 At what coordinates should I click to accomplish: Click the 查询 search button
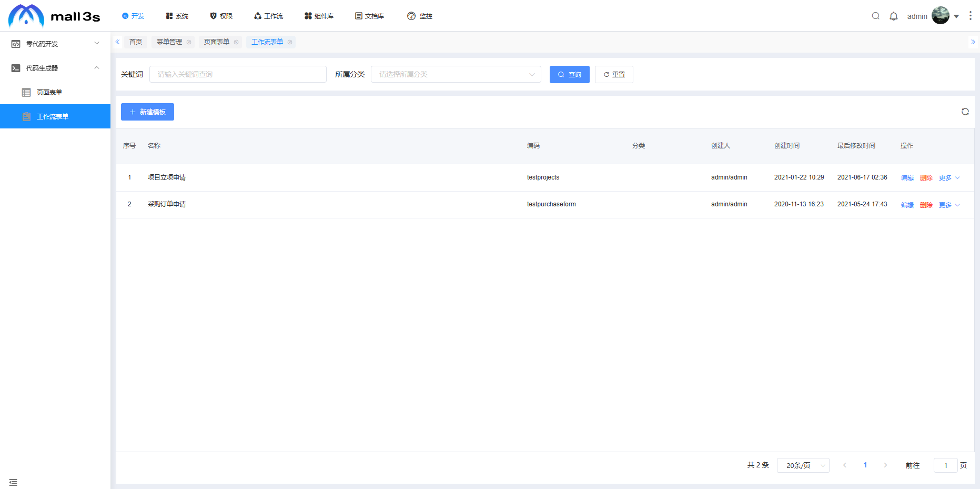(570, 74)
